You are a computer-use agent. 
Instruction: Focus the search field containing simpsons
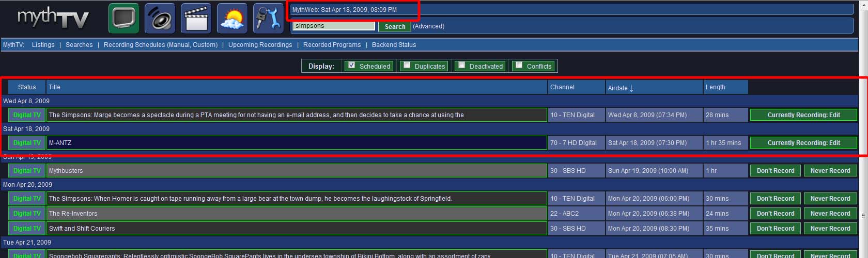pos(334,26)
